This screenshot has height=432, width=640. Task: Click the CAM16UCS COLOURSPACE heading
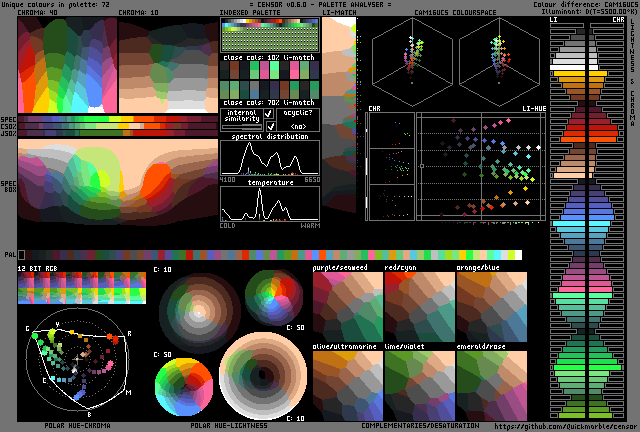[x=455, y=12]
